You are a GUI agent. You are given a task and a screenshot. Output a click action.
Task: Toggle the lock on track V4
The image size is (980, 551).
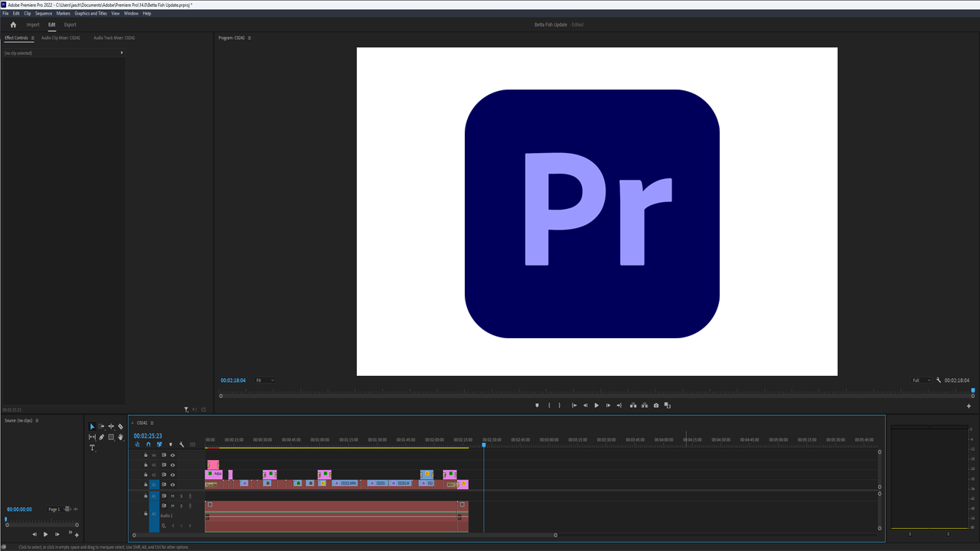tap(145, 455)
